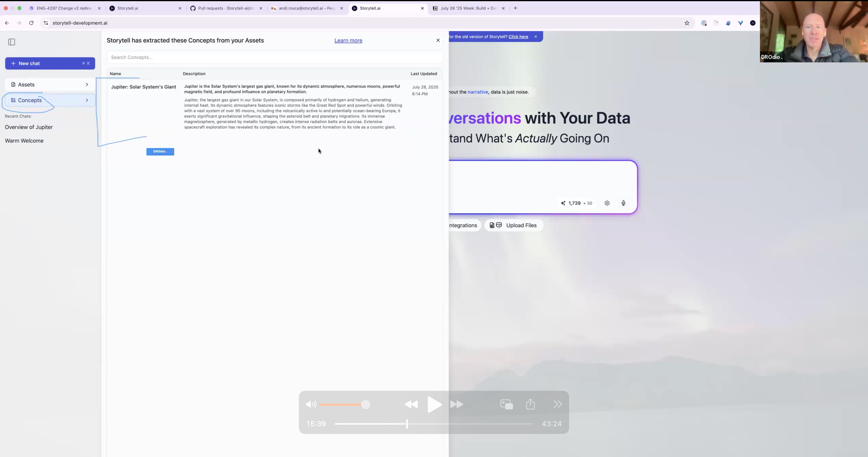Go forward in browser history
The image size is (868, 457).
tap(19, 23)
